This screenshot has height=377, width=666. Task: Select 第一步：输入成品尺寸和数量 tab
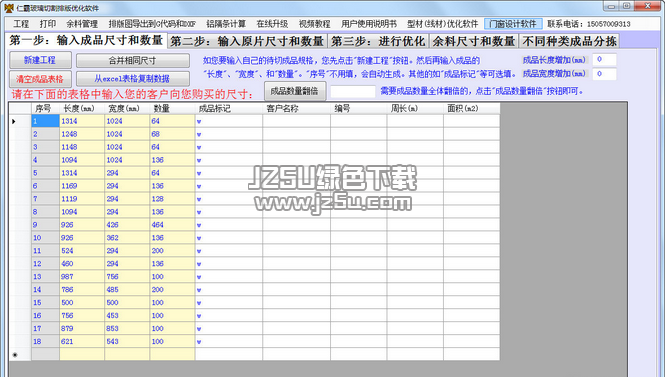pyautogui.click(x=86, y=40)
